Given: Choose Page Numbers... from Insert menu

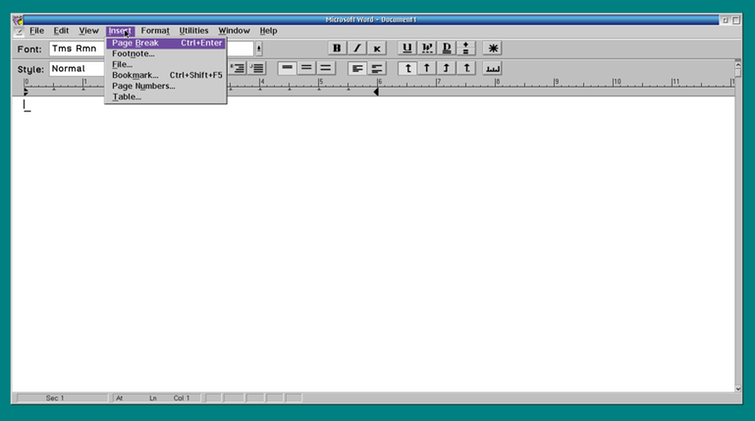Looking at the screenshot, I should [x=166, y=86].
